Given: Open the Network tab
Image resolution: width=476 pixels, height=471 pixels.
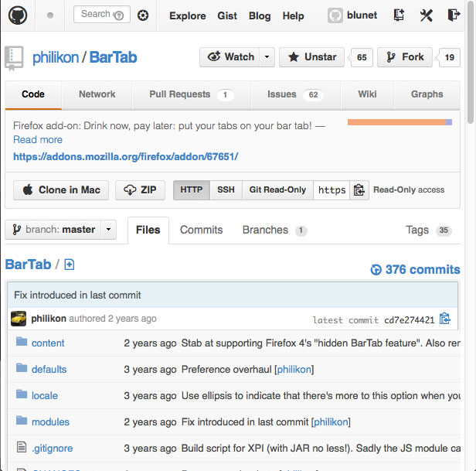Looking at the screenshot, I should click(97, 94).
